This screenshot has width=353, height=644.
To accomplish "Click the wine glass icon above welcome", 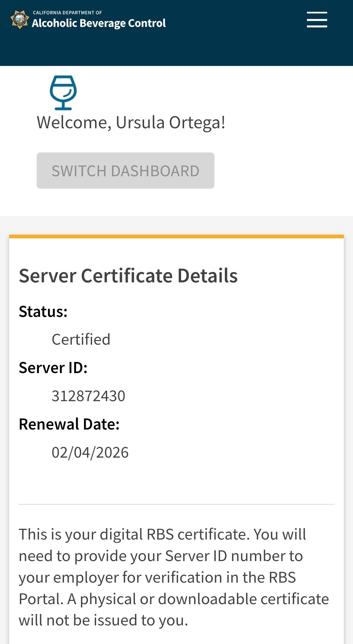I will pos(63,93).
